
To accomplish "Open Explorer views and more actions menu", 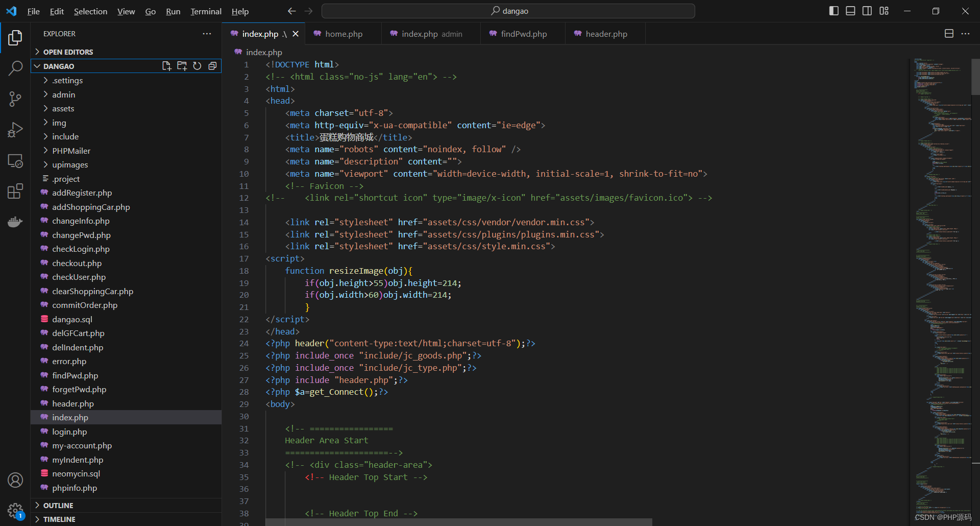I will click(207, 34).
